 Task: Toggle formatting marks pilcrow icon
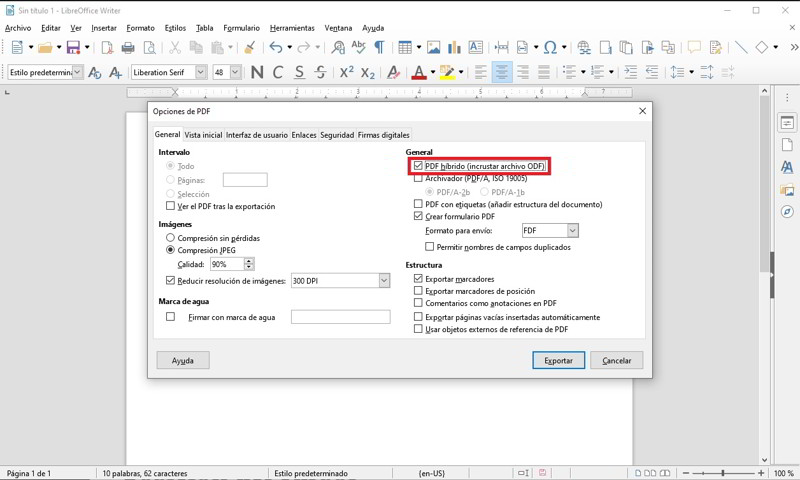point(379,47)
